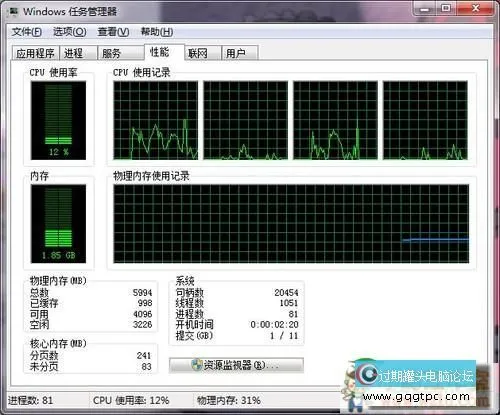The image size is (500, 415).
Task: Click the 物理内存使用记录 graph
Action: pyautogui.click(x=291, y=224)
